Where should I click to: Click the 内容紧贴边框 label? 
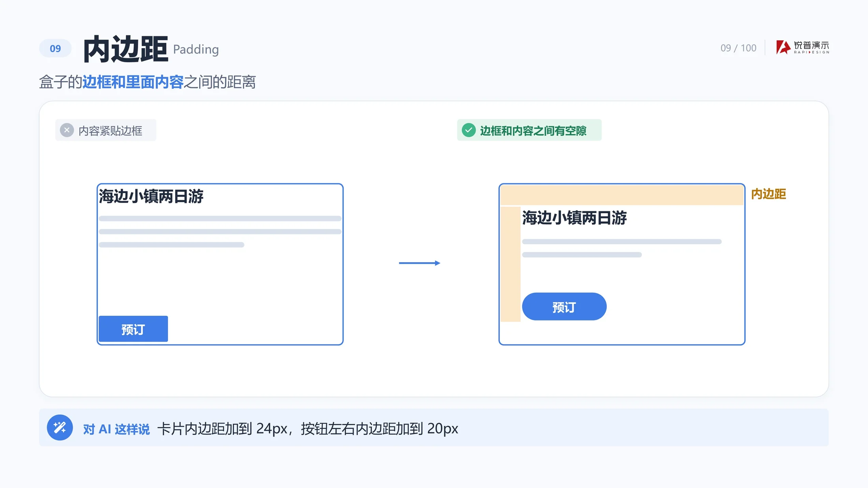tap(110, 130)
